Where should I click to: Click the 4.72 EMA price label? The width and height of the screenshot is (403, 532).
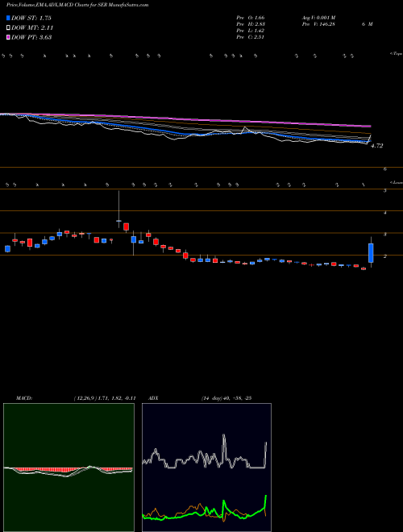pos(377,146)
